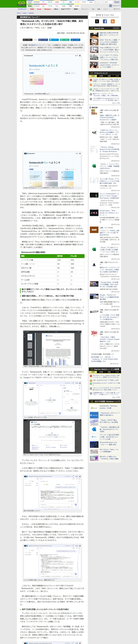Follow 窓の杜 on Facebook icon
Image resolution: width=138 pixels, height=644 pixels.
point(105,21)
